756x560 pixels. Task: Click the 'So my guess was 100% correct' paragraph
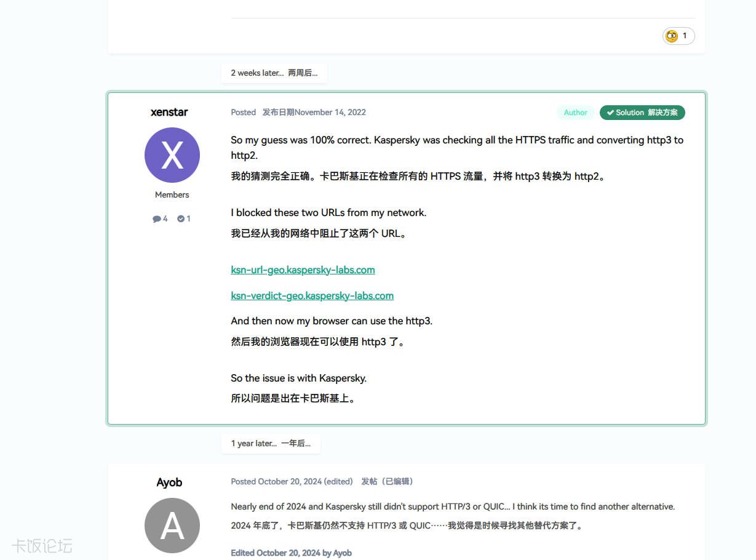click(x=456, y=147)
